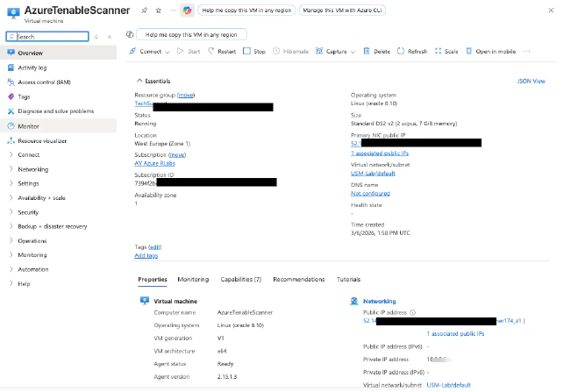Delete the virtual machine
Screen dimensions: 578x392
pos(377,51)
